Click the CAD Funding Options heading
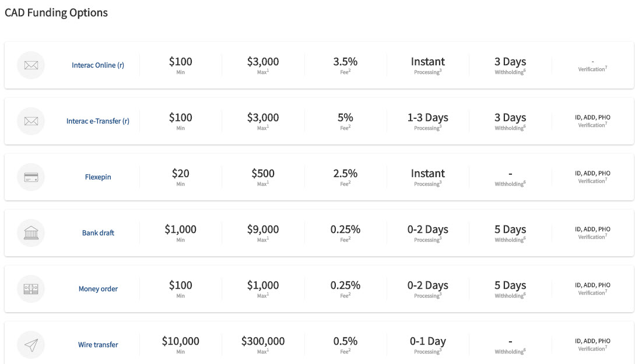 (57, 13)
